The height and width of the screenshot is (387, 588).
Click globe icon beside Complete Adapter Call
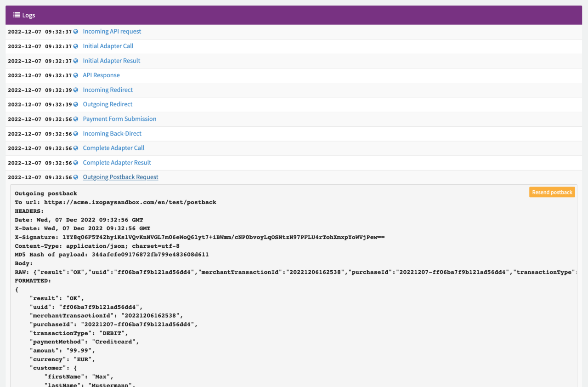(76, 148)
